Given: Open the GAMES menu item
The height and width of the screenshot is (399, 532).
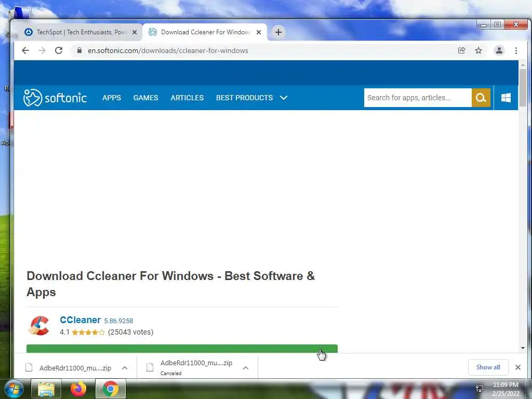Looking at the screenshot, I should (x=145, y=98).
